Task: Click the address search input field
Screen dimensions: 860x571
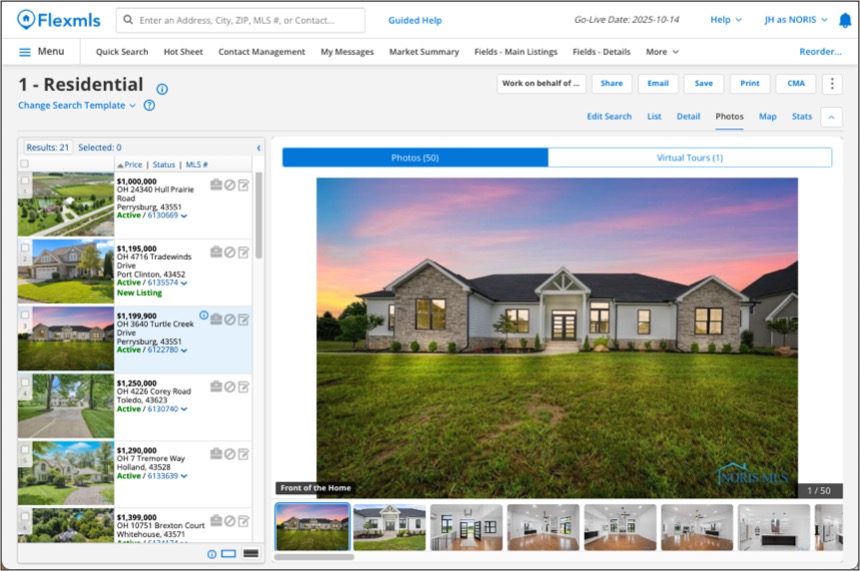Action: coord(240,20)
